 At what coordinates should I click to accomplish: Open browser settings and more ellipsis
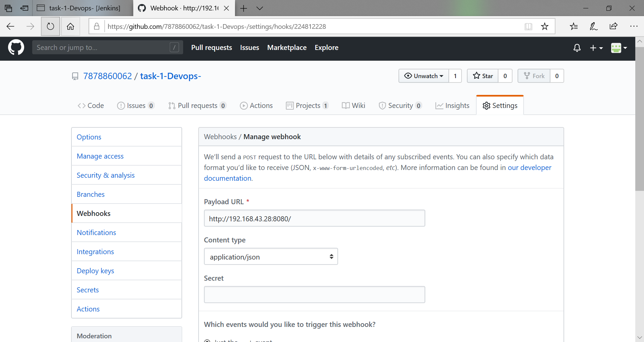[x=634, y=26]
